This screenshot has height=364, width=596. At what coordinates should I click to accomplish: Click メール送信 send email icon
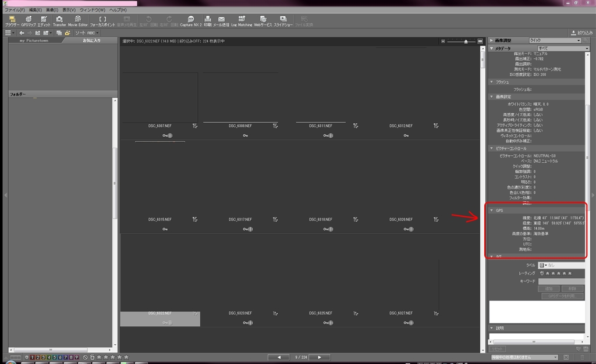[221, 21]
